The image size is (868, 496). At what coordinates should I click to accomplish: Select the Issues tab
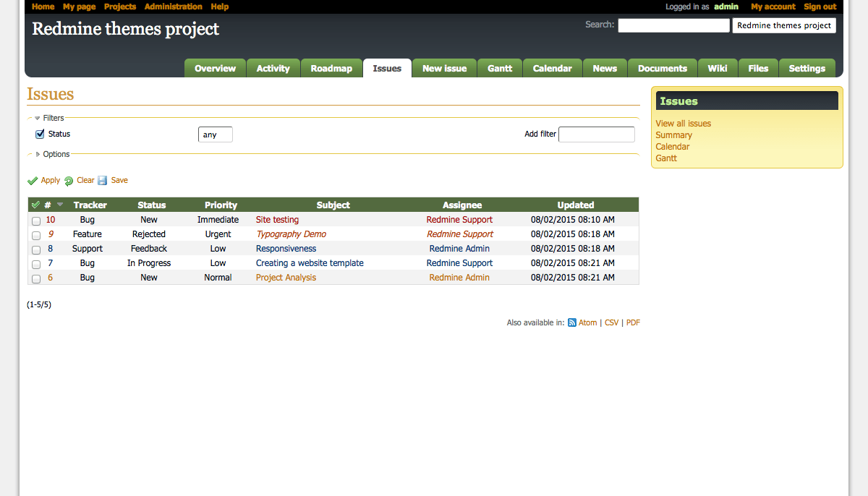click(387, 68)
